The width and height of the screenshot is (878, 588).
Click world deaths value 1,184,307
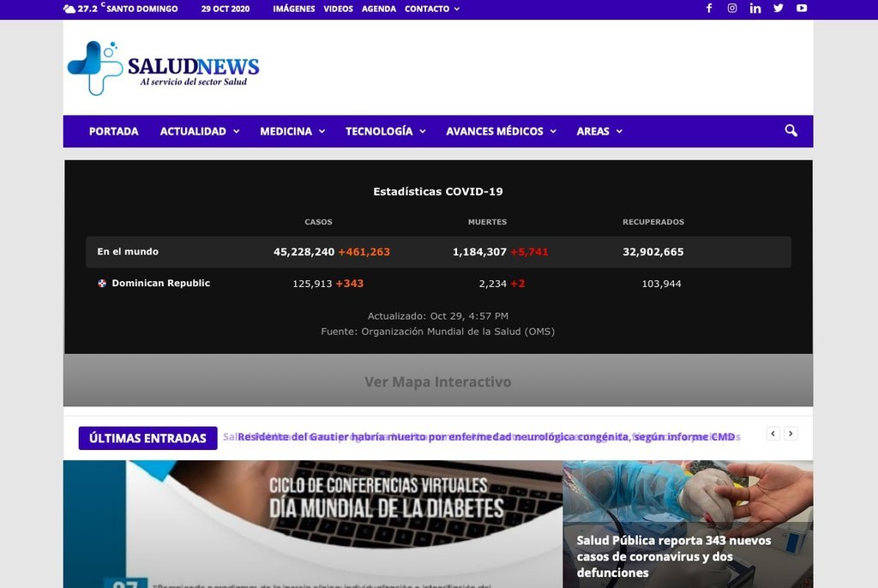pyautogui.click(x=480, y=252)
